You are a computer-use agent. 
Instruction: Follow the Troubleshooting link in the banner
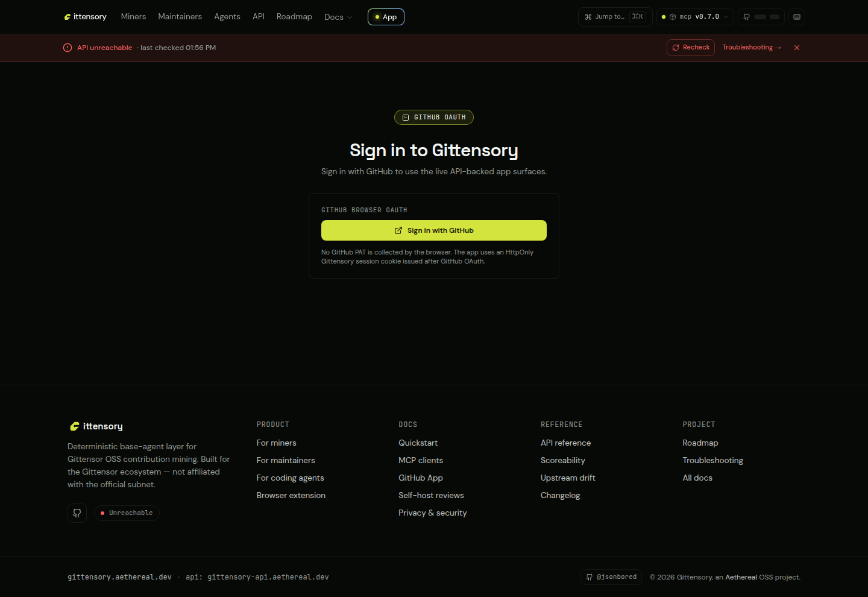(x=752, y=48)
